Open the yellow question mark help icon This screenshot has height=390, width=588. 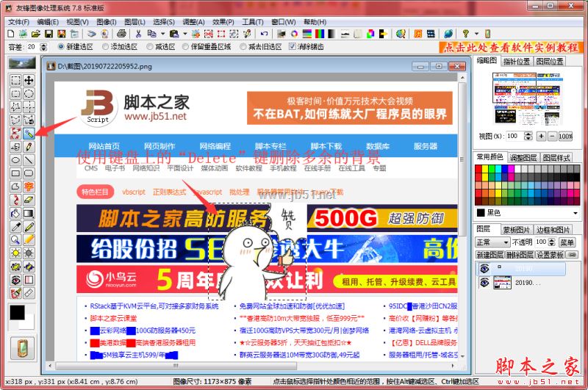coord(466,34)
